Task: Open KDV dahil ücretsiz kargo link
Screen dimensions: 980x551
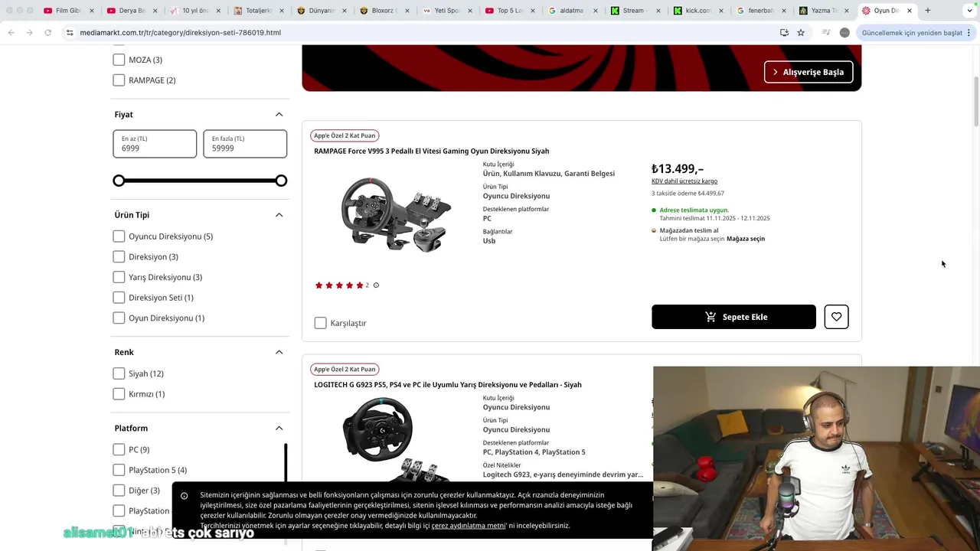Action: [x=684, y=181]
